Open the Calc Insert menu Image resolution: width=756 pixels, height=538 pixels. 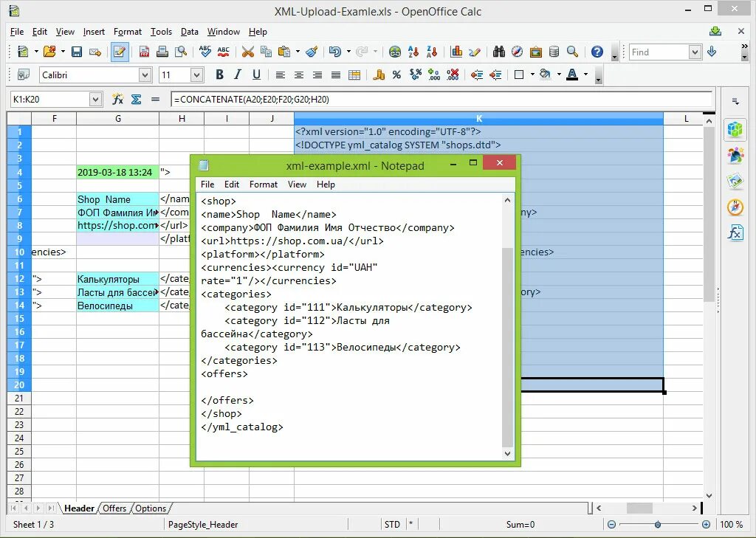tap(94, 31)
